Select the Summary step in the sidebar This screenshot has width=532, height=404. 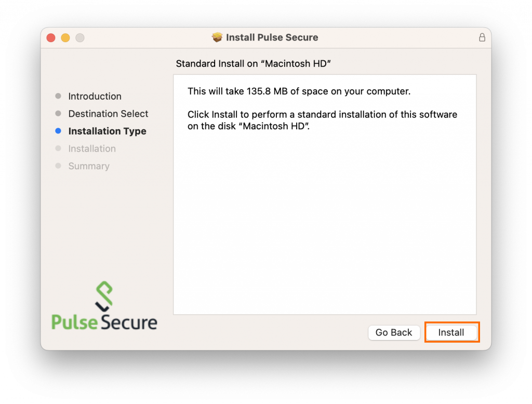coord(89,166)
